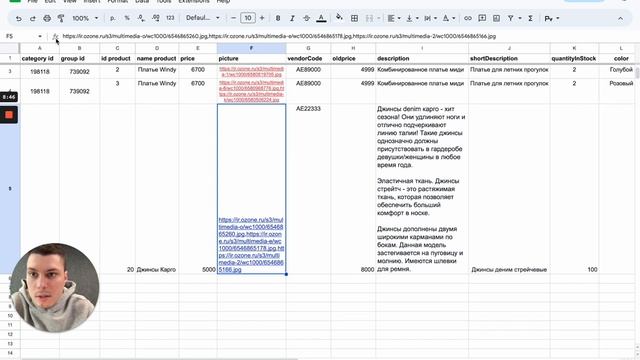Screen dimensions: 640x360
Task: Open the picture link in row 3
Action: [x=251, y=72]
